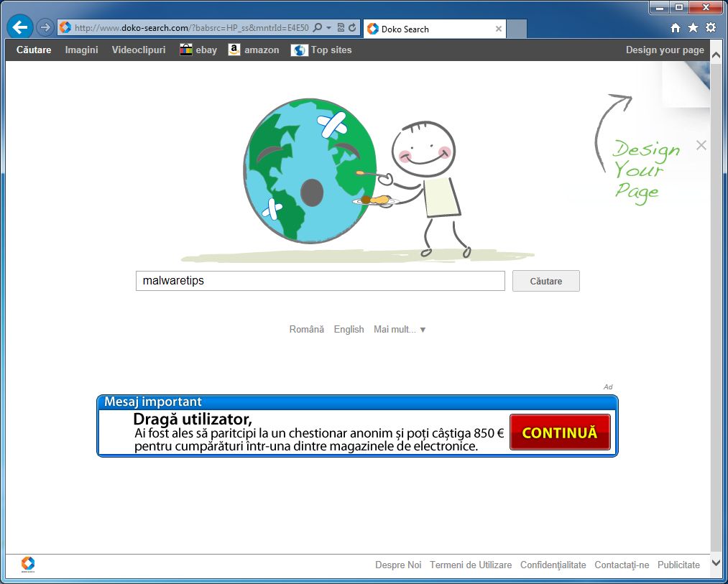Click the amazon shortcut icon
728x584 pixels.
234,50
